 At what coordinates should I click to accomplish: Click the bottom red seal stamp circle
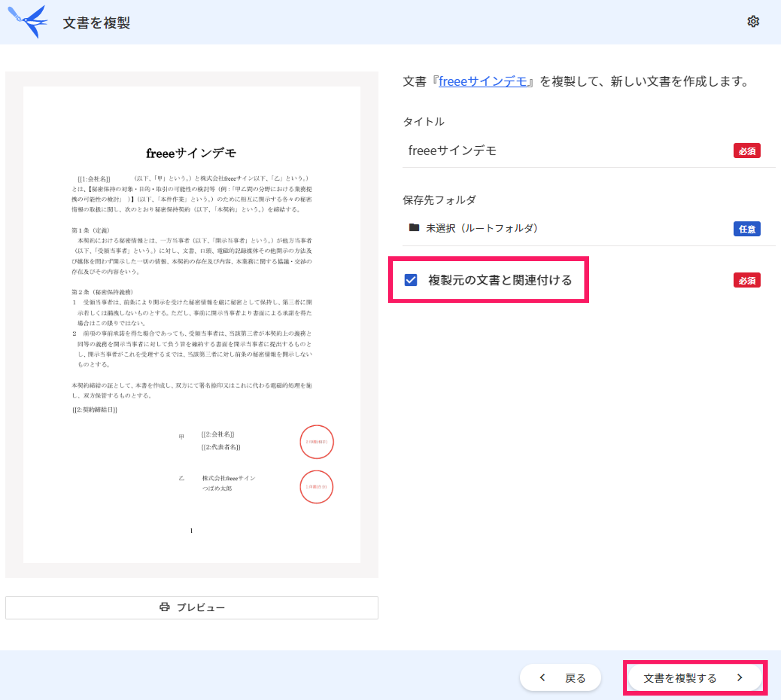(317, 487)
